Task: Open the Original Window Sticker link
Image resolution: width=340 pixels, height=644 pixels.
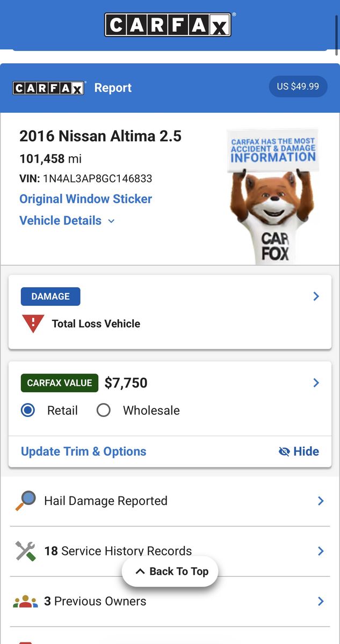Action: [86, 199]
